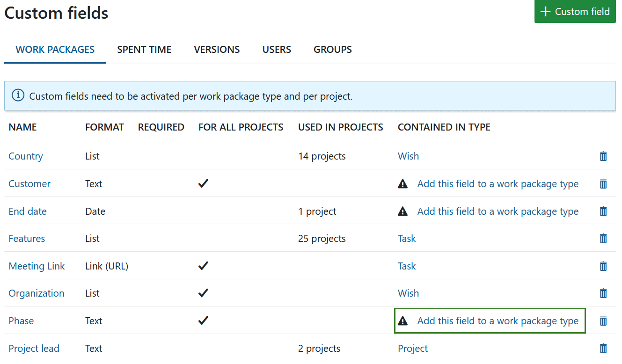Create a new custom field

coord(575,11)
